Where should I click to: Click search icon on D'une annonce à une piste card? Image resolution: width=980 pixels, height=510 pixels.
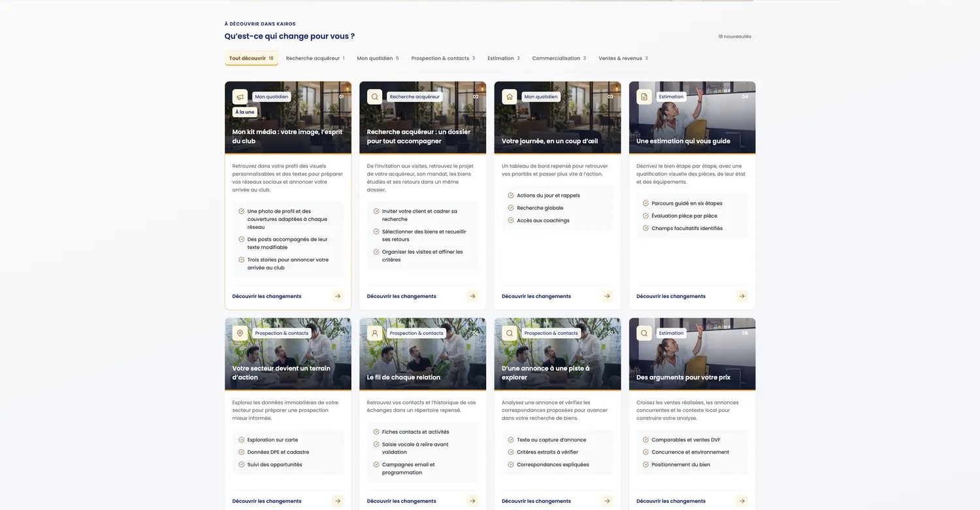(x=510, y=333)
